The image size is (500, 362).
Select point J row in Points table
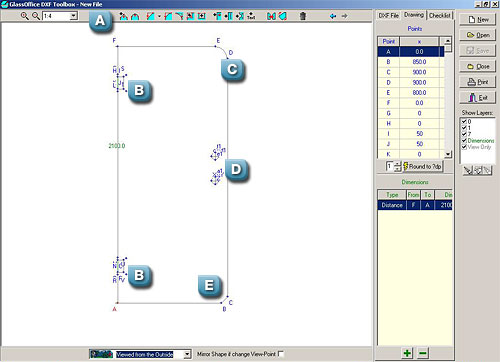pyautogui.click(x=411, y=144)
